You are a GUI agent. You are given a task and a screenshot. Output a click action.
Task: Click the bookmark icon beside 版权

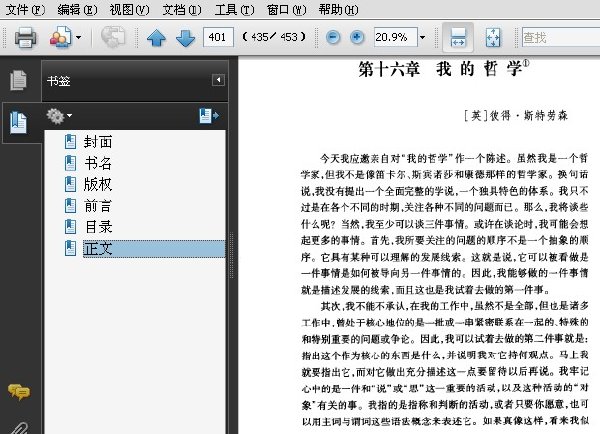[x=70, y=184]
